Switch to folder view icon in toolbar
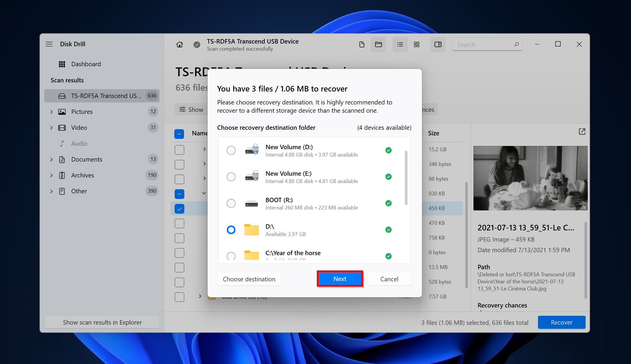The width and height of the screenshot is (631, 364). [378, 44]
